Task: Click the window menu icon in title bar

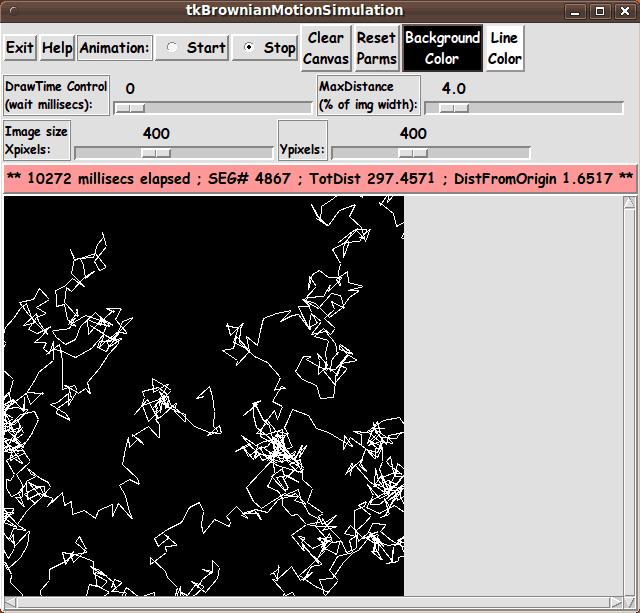Action: pos(11,11)
